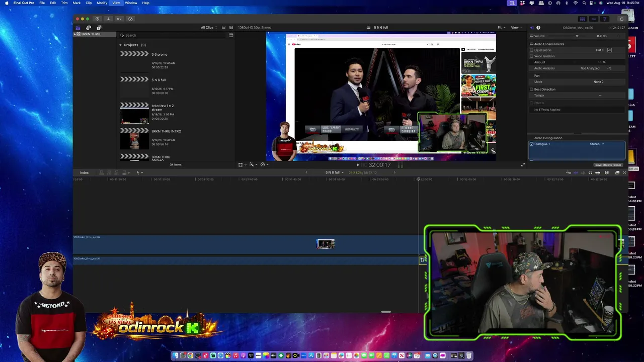Click the Save Effects Preset button
The width and height of the screenshot is (644, 362).
(608, 165)
